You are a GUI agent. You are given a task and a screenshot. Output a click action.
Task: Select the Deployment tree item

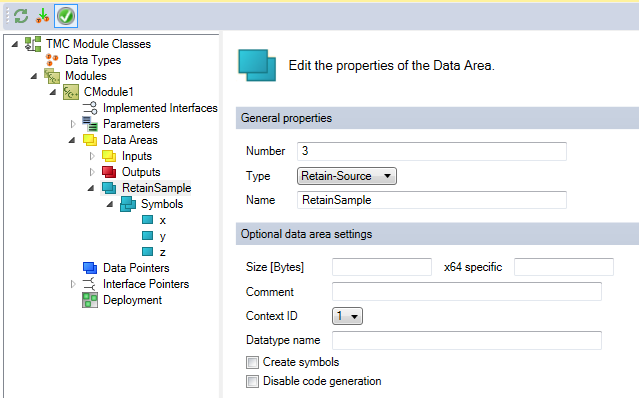pos(132,300)
